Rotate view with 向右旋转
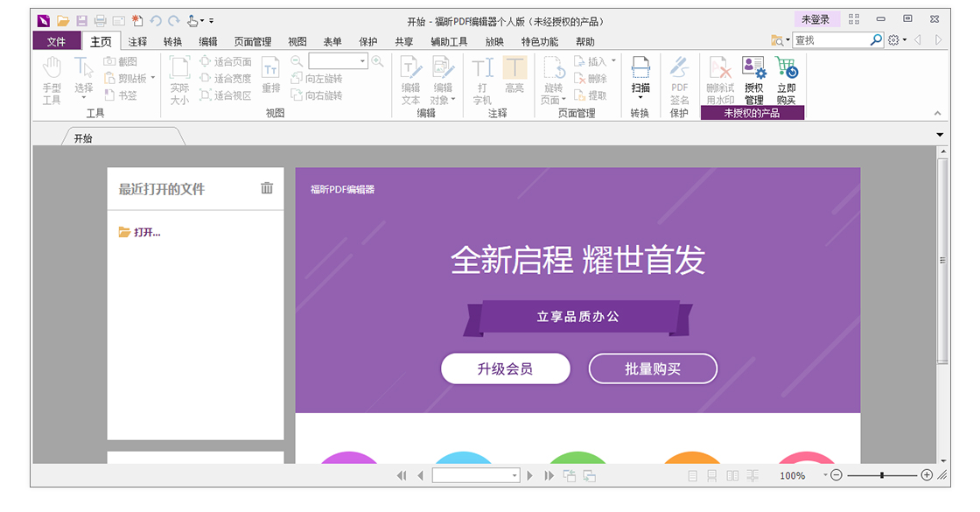 click(317, 95)
